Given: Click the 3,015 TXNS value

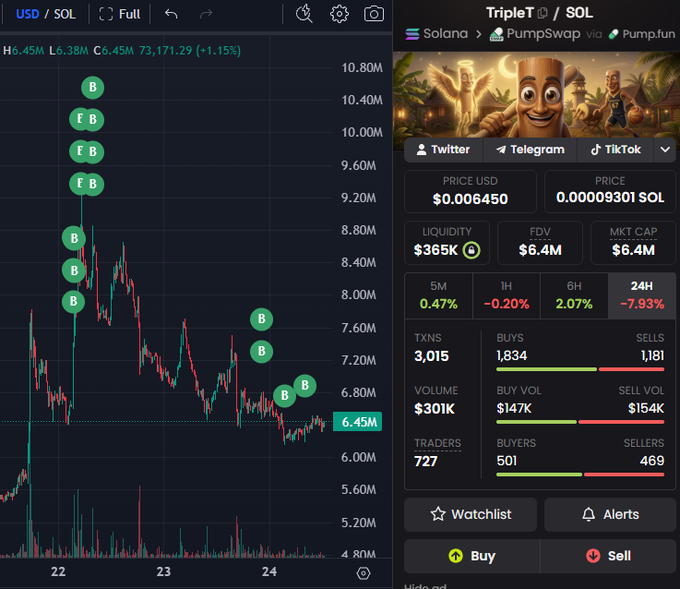Looking at the screenshot, I should [432, 356].
